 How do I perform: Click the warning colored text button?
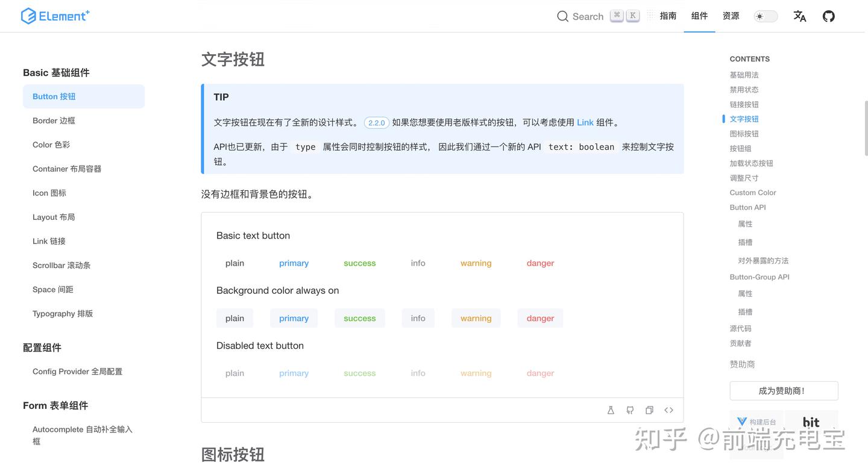(x=476, y=263)
